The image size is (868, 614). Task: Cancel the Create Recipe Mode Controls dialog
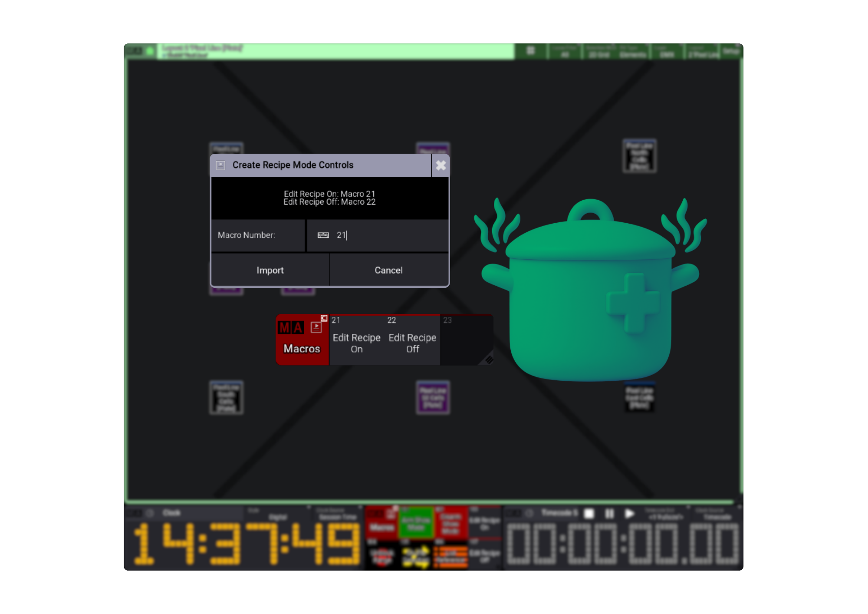point(389,270)
